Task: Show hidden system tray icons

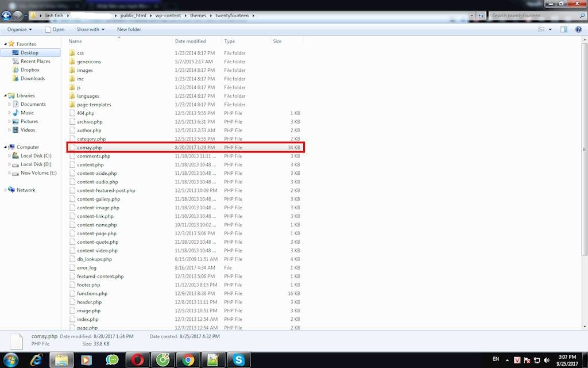Action: pos(507,360)
